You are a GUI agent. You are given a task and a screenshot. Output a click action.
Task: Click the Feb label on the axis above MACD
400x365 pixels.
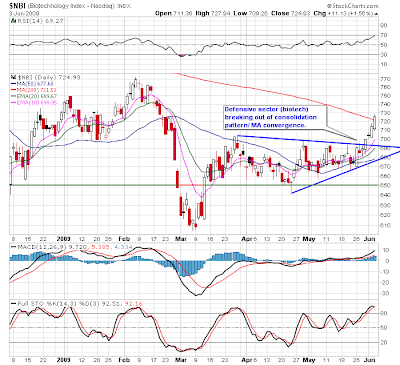click(124, 239)
